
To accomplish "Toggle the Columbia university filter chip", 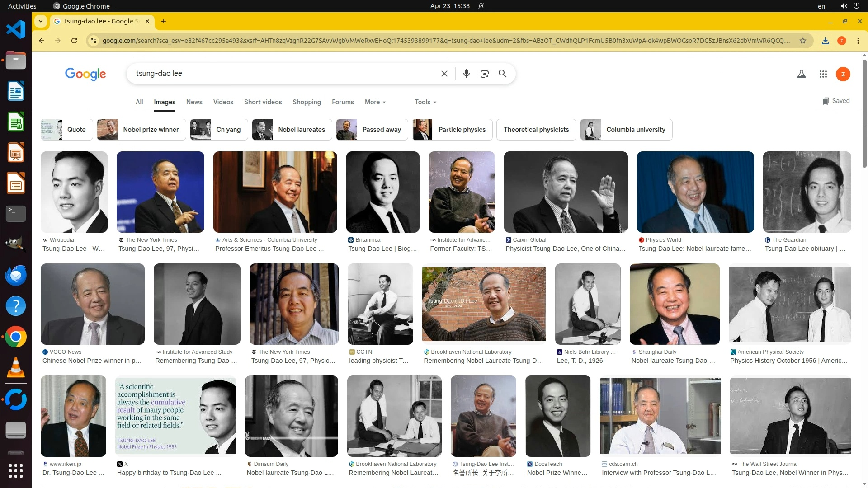I will click(x=626, y=130).
